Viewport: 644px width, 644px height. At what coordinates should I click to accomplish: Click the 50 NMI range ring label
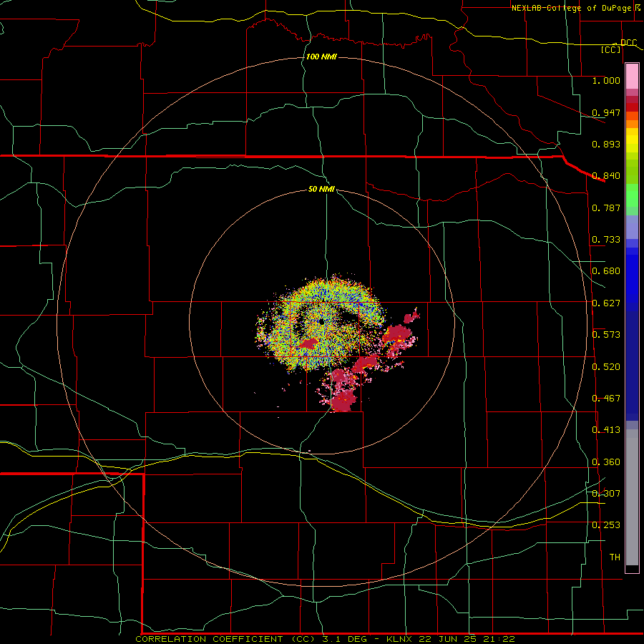pyautogui.click(x=321, y=189)
